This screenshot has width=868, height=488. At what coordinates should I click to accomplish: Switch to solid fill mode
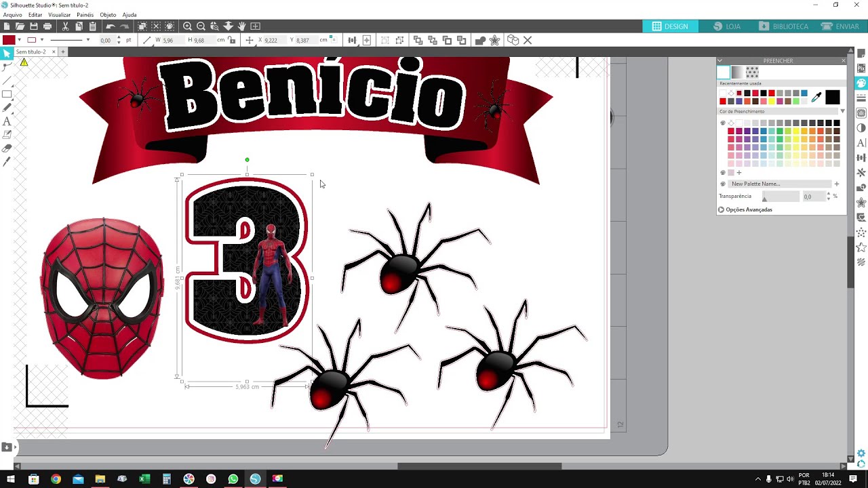[723, 72]
